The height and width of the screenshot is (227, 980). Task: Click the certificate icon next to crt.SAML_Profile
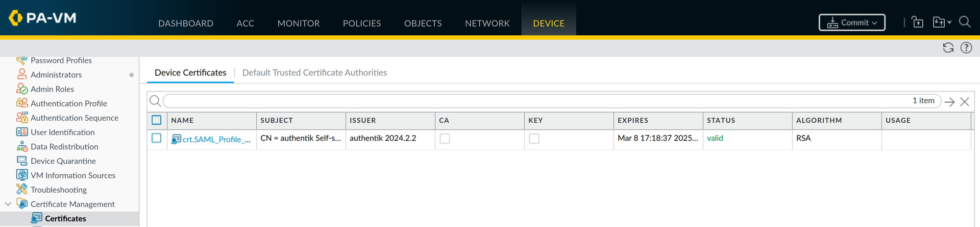176,139
